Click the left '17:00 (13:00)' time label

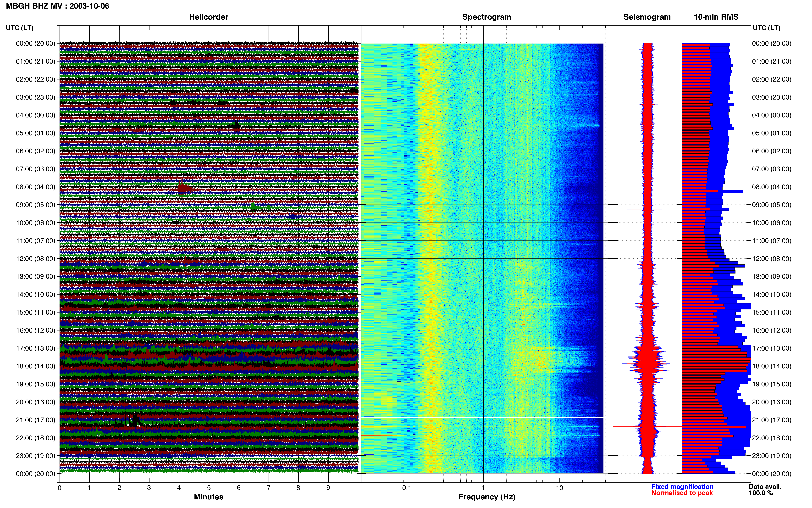click(35, 348)
